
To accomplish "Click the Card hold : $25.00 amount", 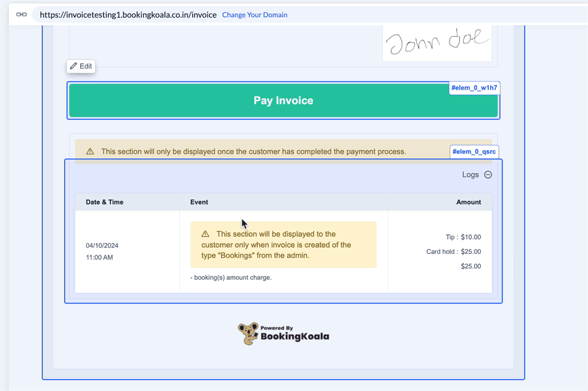I will click(454, 252).
